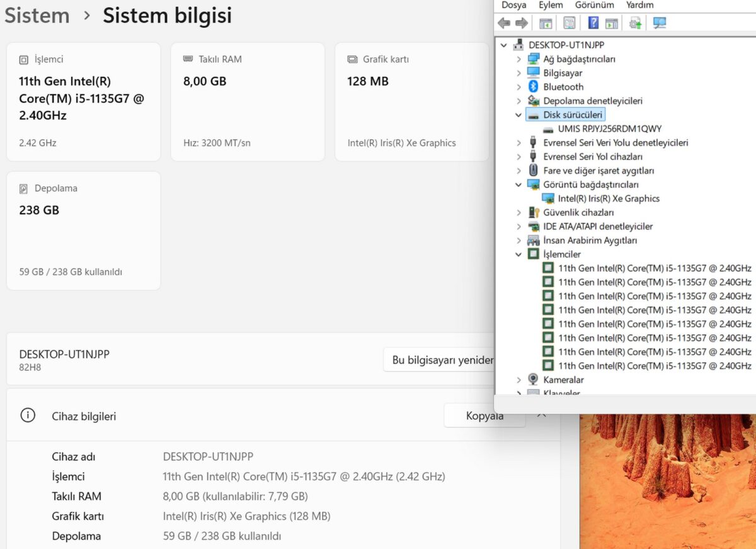Select the Depolama summary card

[83, 231]
